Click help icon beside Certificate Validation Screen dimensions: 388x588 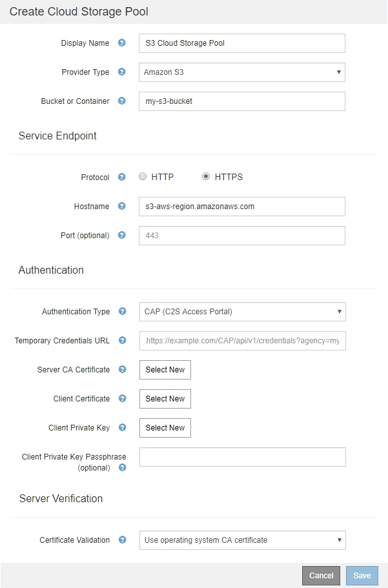click(123, 540)
